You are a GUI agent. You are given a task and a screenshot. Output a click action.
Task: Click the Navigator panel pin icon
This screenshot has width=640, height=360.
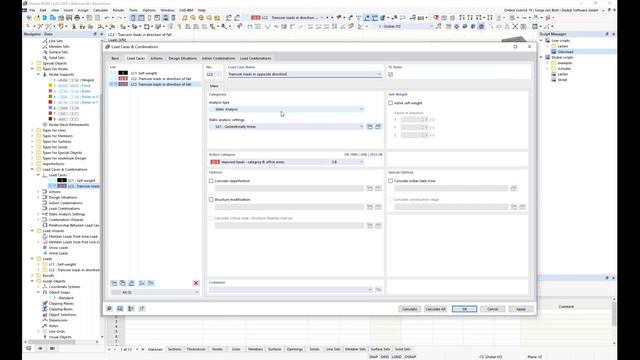(x=95, y=34)
